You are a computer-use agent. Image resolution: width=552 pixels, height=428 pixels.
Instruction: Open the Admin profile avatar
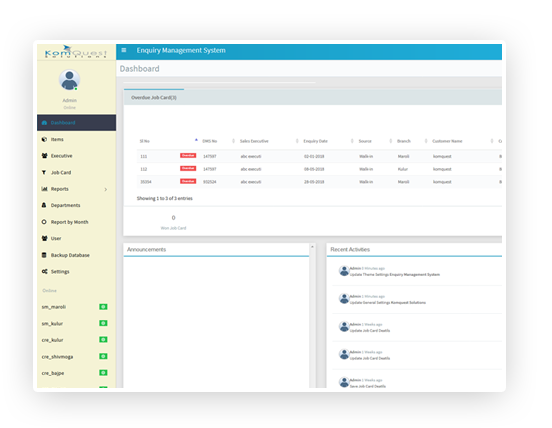pyautogui.click(x=69, y=80)
